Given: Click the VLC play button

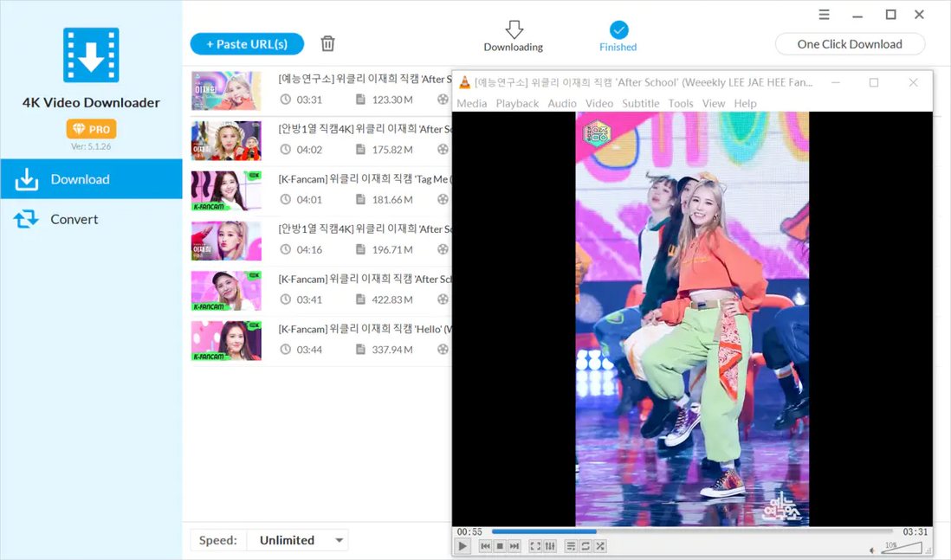Looking at the screenshot, I should coord(463,547).
